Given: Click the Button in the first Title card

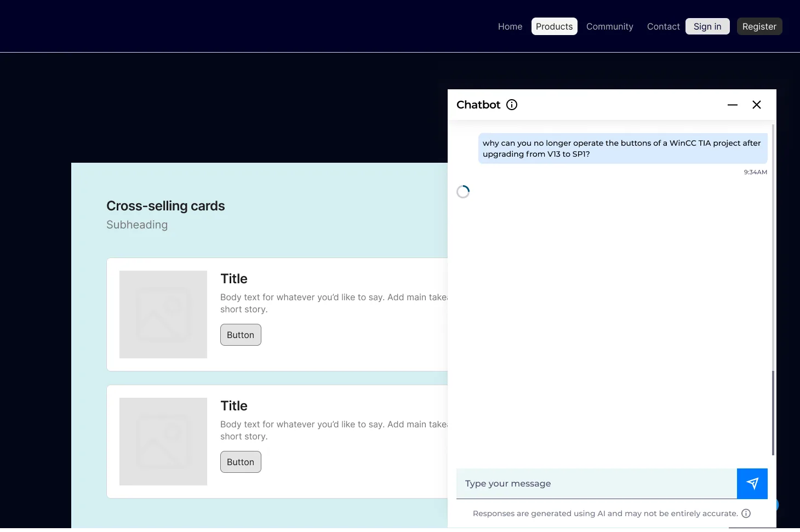Looking at the screenshot, I should click(241, 335).
